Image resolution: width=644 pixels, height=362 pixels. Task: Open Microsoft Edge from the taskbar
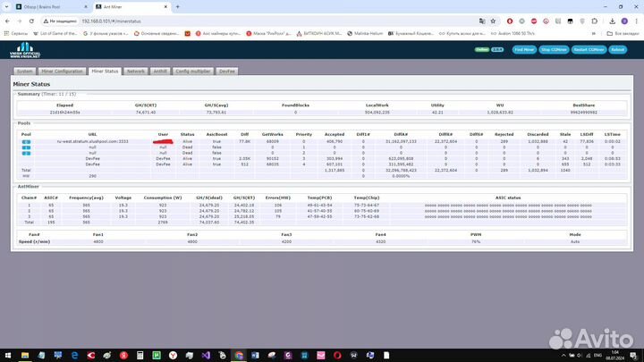74,356
